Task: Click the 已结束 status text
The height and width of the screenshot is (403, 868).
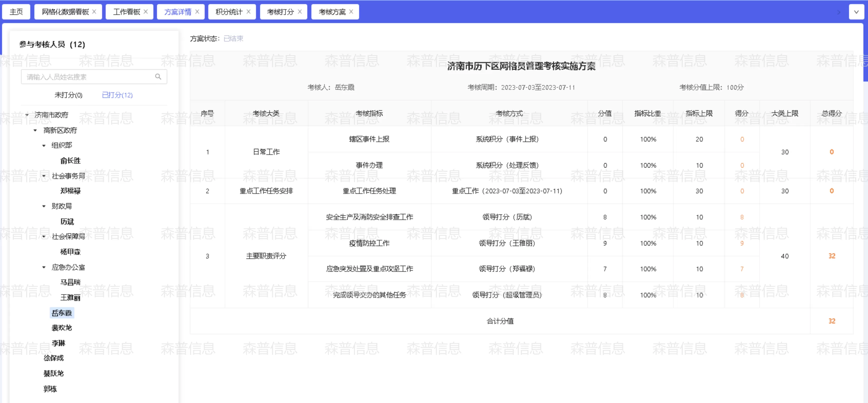Action: click(233, 38)
